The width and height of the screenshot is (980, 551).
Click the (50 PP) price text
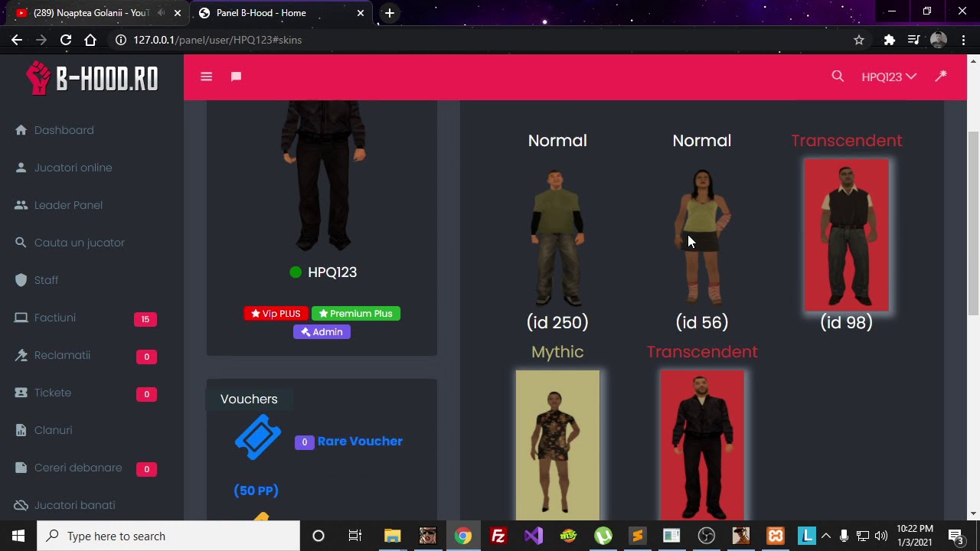click(256, 491)
